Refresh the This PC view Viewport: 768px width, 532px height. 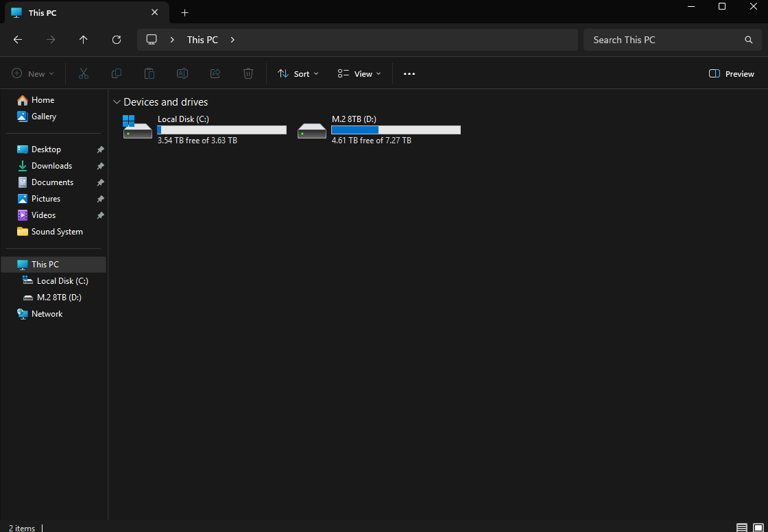117,40
